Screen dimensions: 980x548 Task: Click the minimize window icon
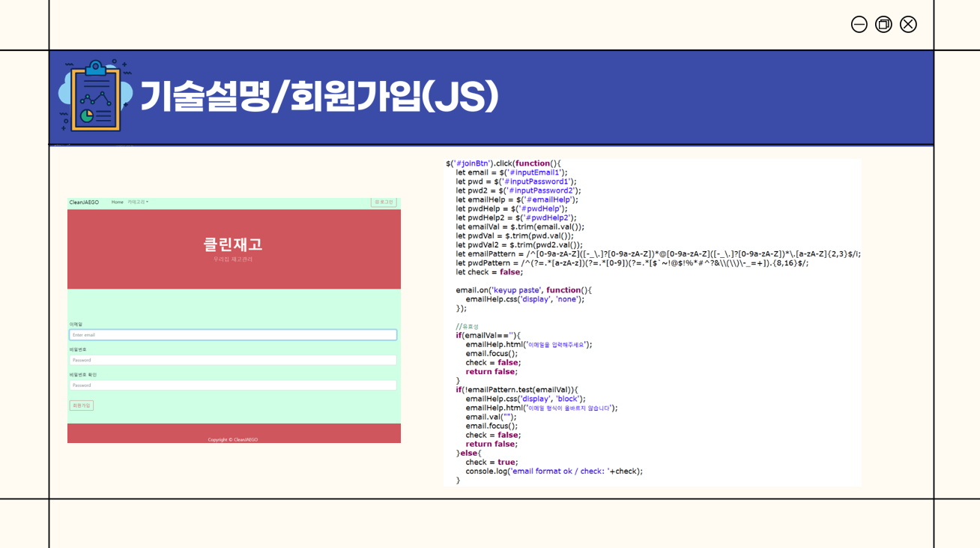[859, 24]
